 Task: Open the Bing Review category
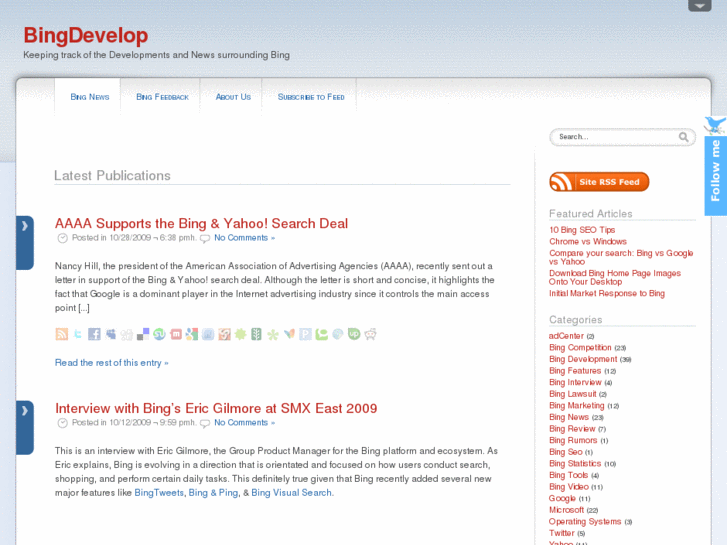click(572, 429)
